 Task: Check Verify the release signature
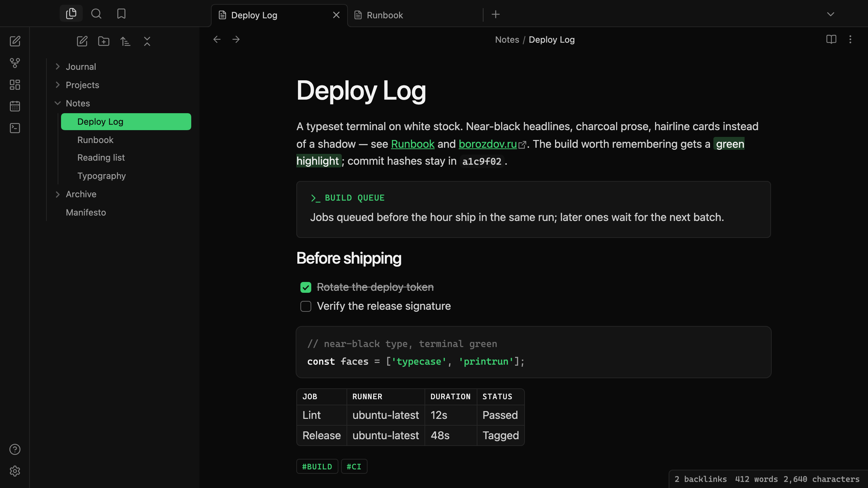[306, 306]
